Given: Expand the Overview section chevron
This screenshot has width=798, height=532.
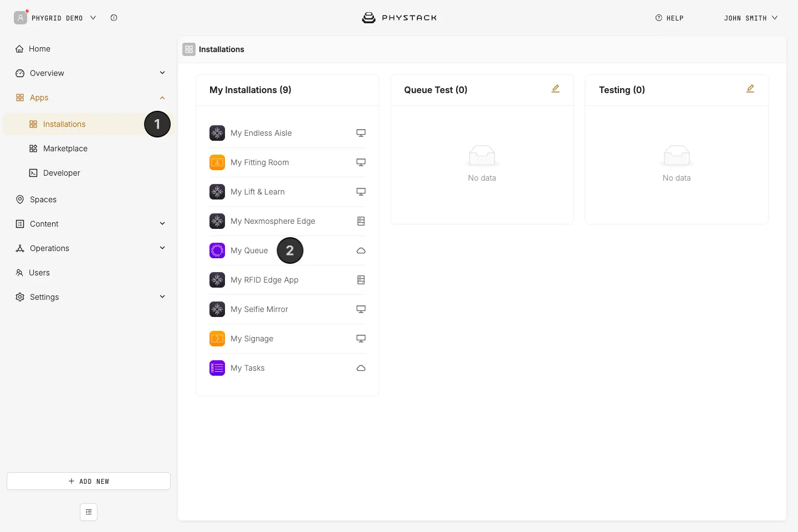Looking at the screenshot, I should pos(162,73).
